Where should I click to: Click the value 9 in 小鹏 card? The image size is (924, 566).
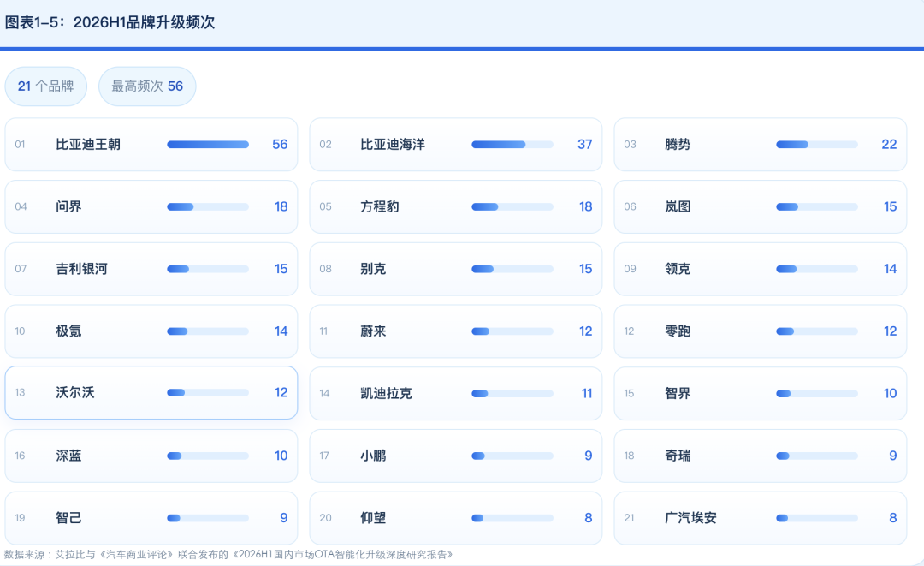coord(588,456)
